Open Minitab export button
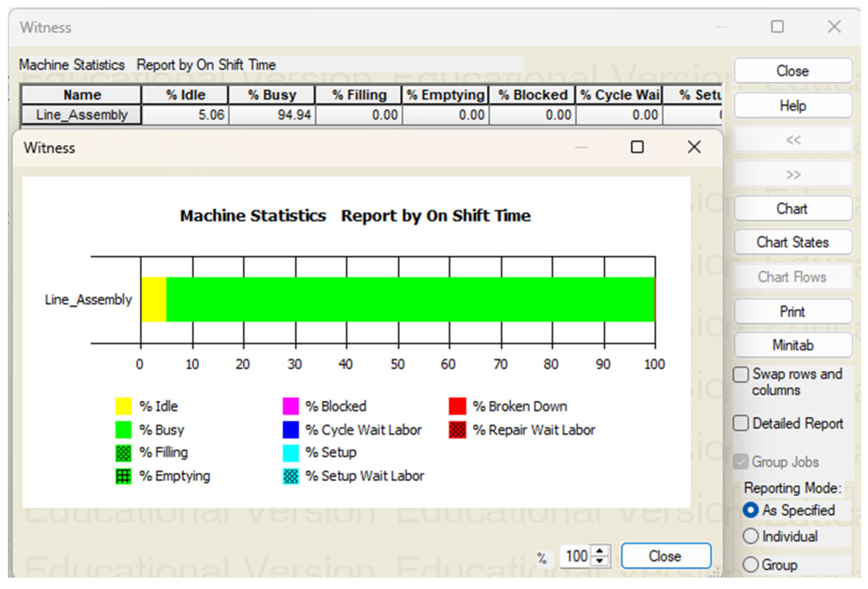The width and height of the screenshot is (868, 589). [x=792, y=345]
